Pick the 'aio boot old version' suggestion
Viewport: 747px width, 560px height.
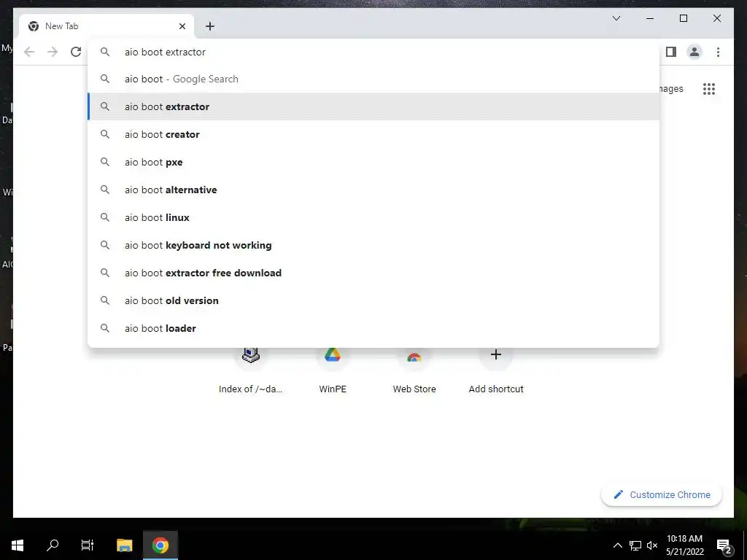point(373,300)
